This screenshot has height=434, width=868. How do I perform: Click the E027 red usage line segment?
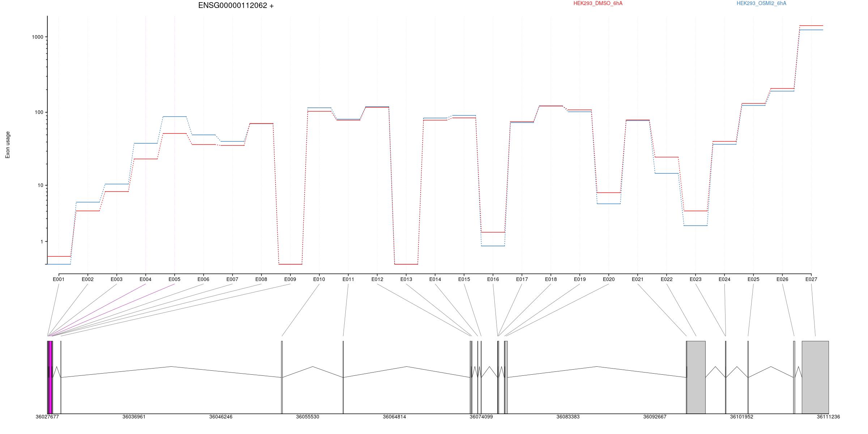tap(811, 26)
